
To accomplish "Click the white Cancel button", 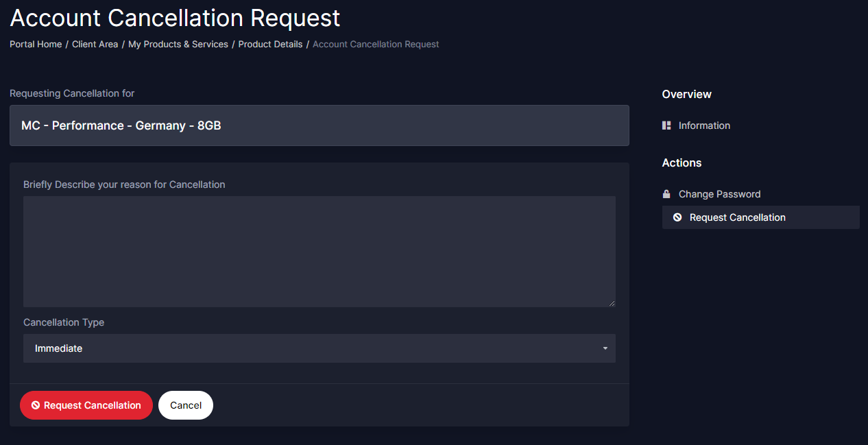I will pyautogui.click(x=186, y=405).
